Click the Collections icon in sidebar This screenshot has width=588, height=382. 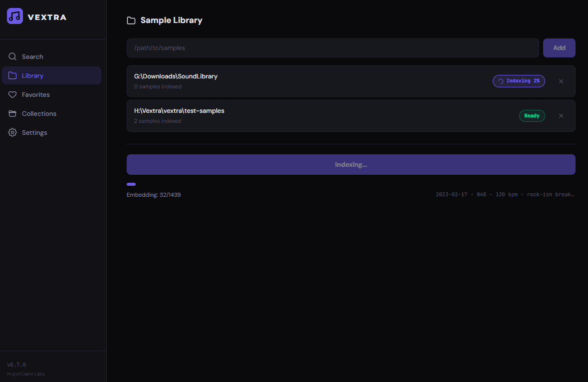12,113
